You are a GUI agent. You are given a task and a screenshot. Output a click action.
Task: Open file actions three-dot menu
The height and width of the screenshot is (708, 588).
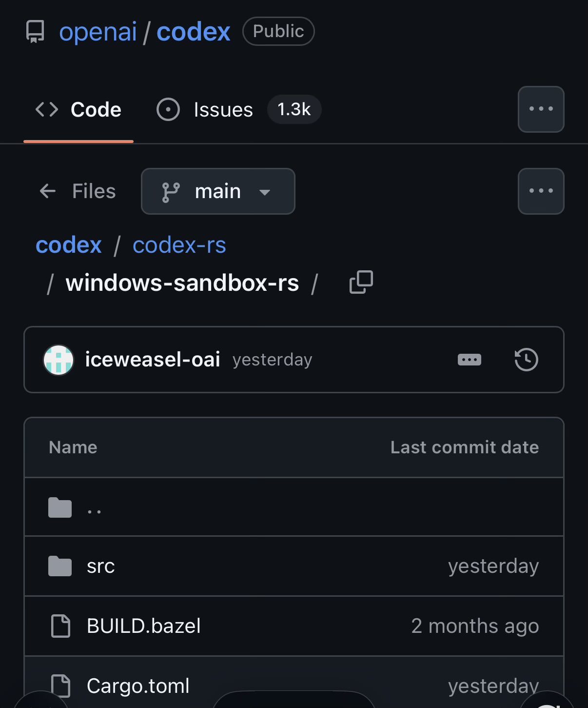[541, 191]
